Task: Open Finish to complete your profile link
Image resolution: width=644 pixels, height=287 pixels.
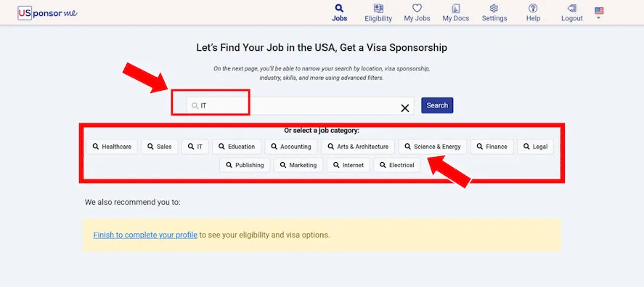Action: tap(145, 235)
